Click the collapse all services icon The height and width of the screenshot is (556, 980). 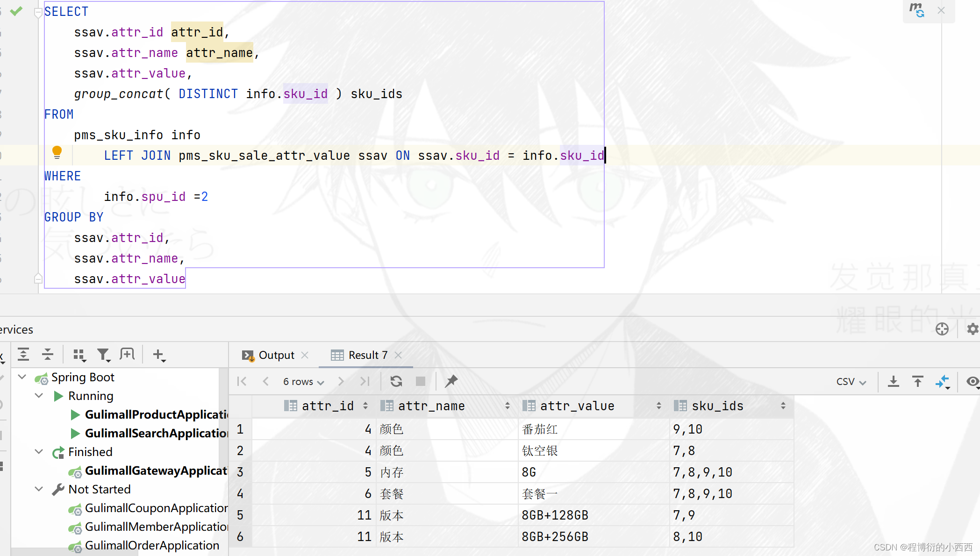coord(48,355)
